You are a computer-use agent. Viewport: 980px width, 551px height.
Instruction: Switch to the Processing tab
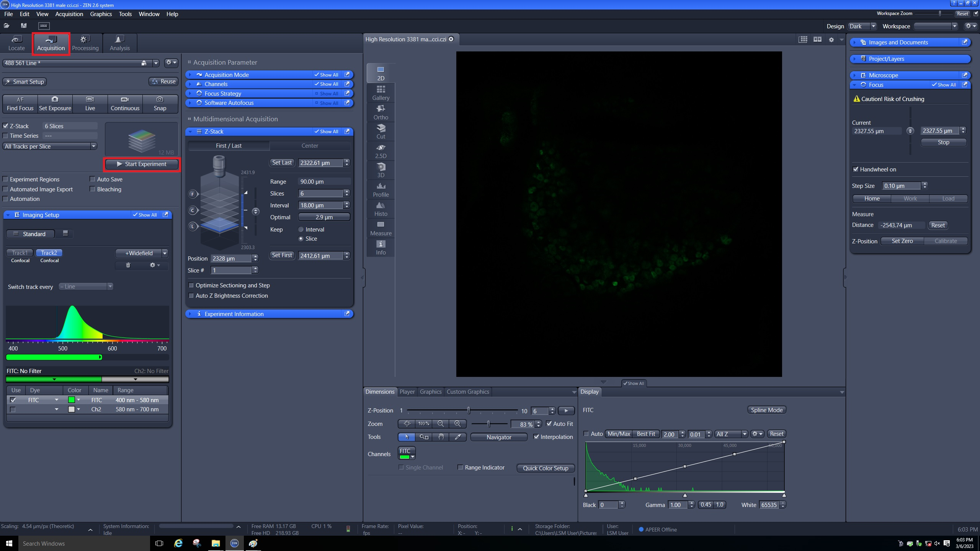point(85,43)
